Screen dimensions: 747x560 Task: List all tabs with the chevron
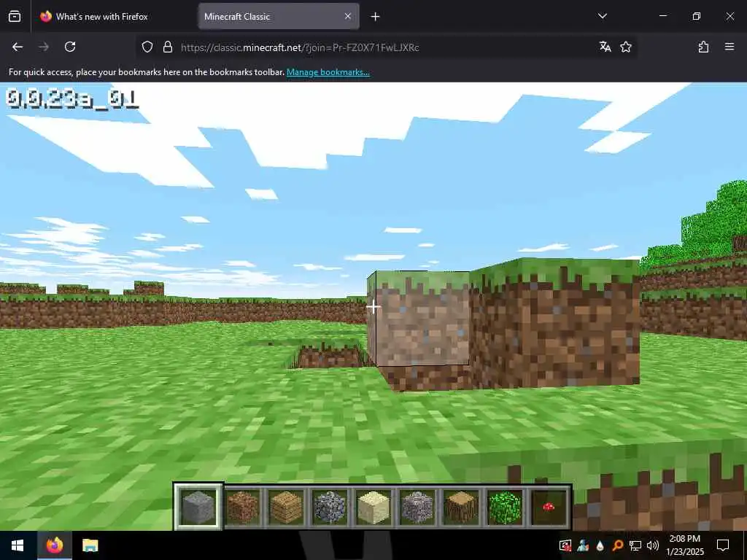pos(603,16)
